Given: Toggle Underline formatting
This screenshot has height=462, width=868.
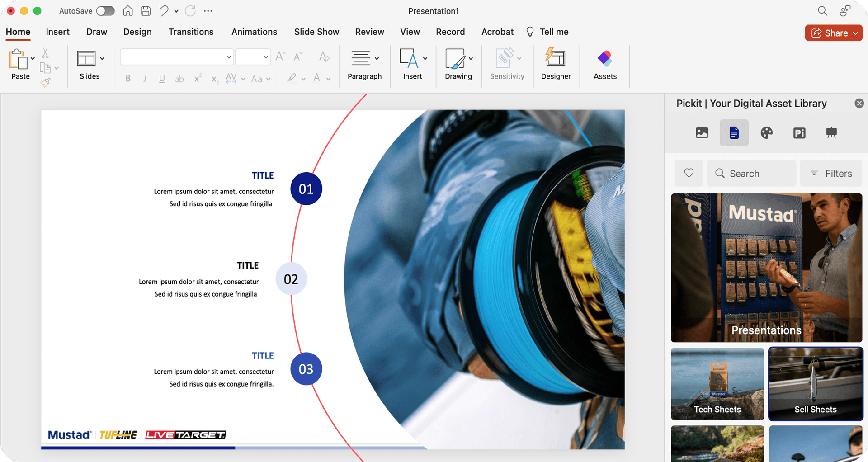Looking at the screenshot, I should coord(162,79).
